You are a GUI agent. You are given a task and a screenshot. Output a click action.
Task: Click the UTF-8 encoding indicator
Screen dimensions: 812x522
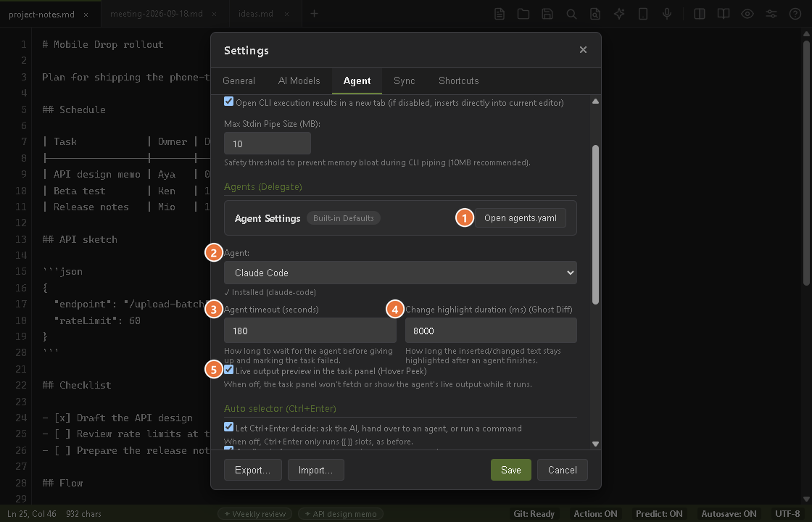point(787,514)
